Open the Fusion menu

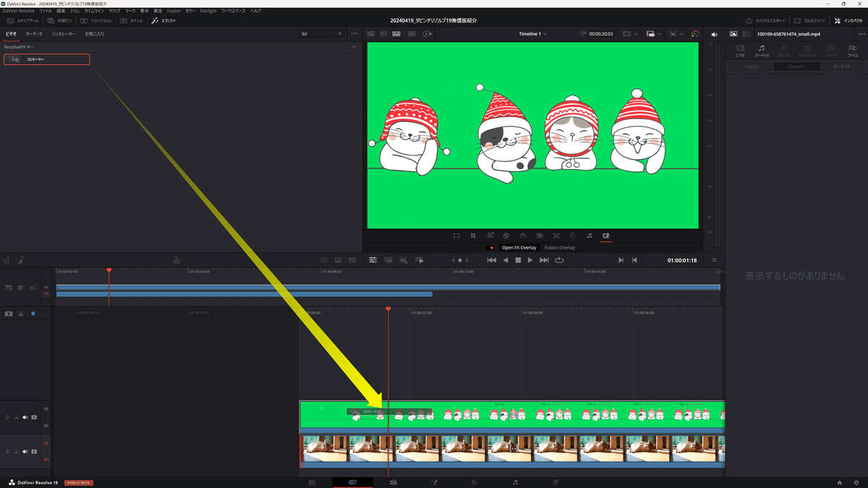pos(174,11)
